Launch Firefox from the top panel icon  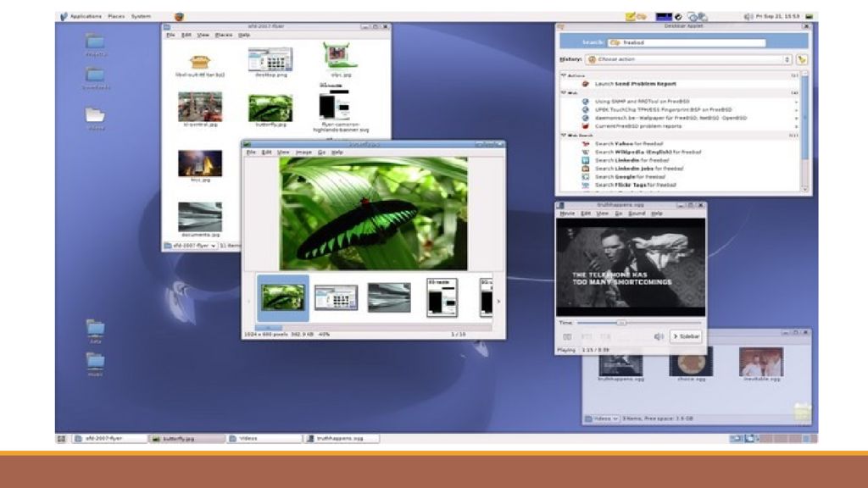coord(179,17)
